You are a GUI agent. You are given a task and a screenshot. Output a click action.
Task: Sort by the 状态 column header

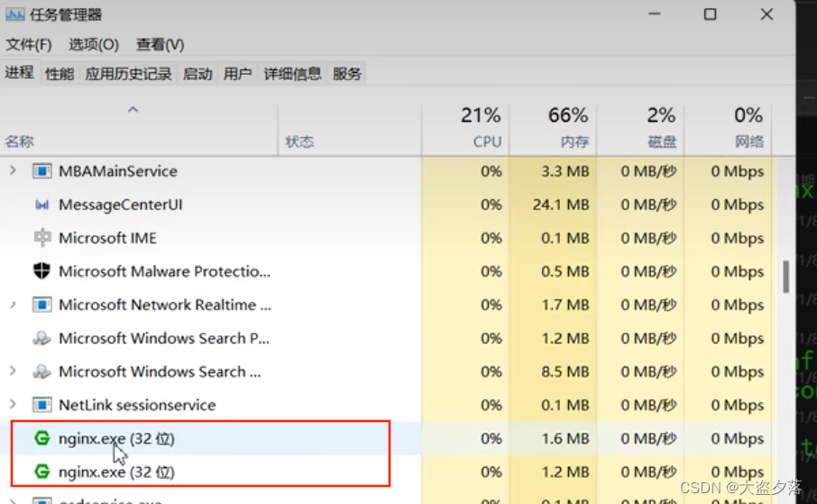tap(350, 131)
